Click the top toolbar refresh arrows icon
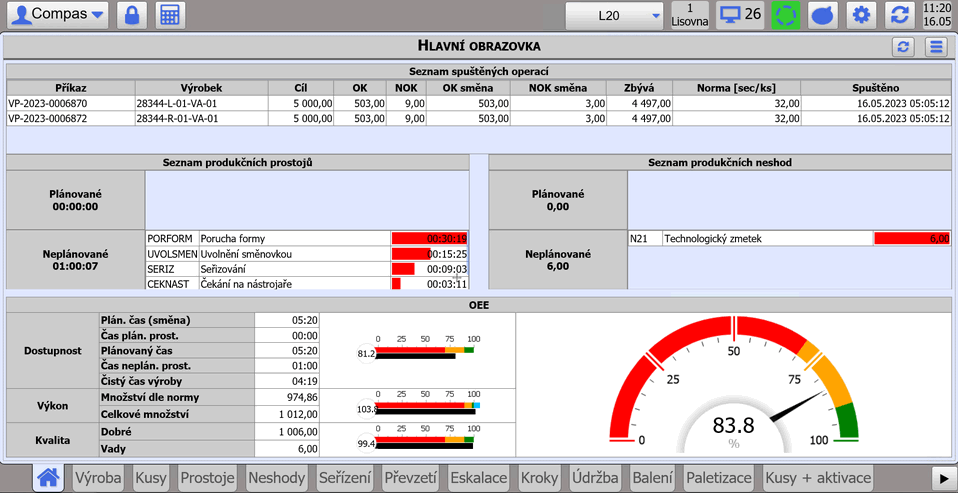Screen dimensions: 958x493 coord(899,15)
